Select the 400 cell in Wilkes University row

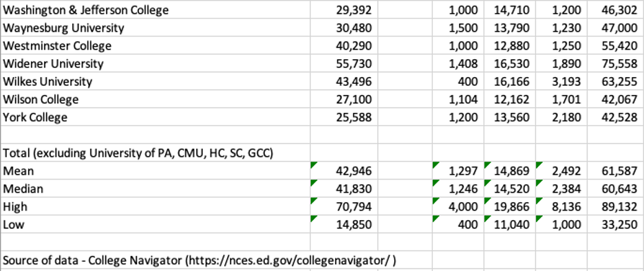458,82
